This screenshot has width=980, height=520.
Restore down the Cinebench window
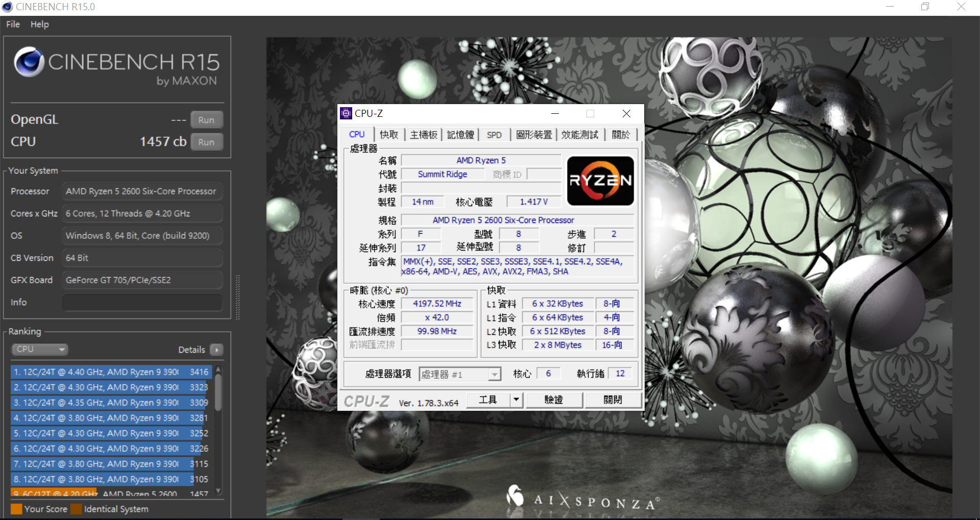(925, 7)
